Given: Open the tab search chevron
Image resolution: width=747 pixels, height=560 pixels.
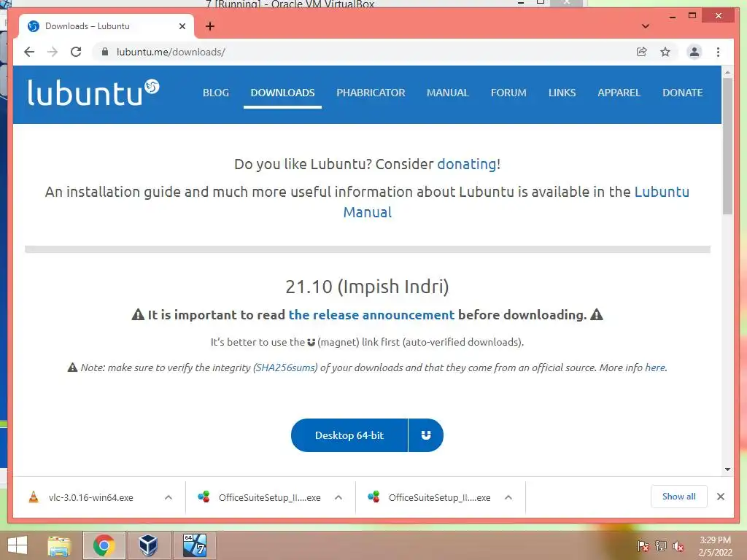Looking at the screenshot, I should point(646,26).
